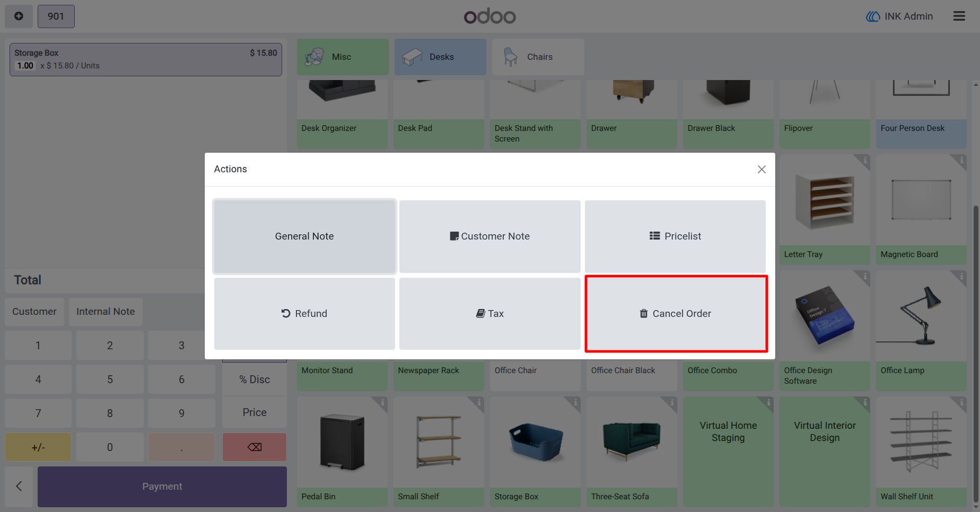This screenshot has width=980, height=512.
Task: Click the Monitor Stand product label
Action: (327, 370)
